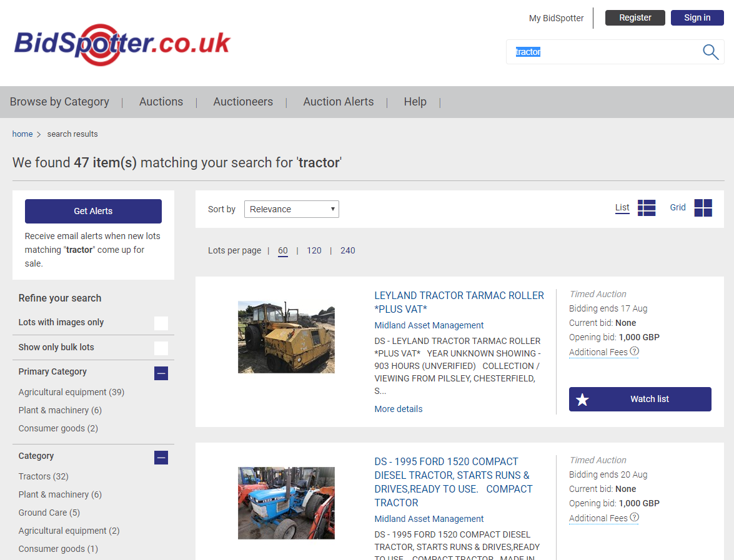Screen dimensions: 734x560
Task: Open Additional Fees help icon for Ford lot
Action: [x=635, y=518]
